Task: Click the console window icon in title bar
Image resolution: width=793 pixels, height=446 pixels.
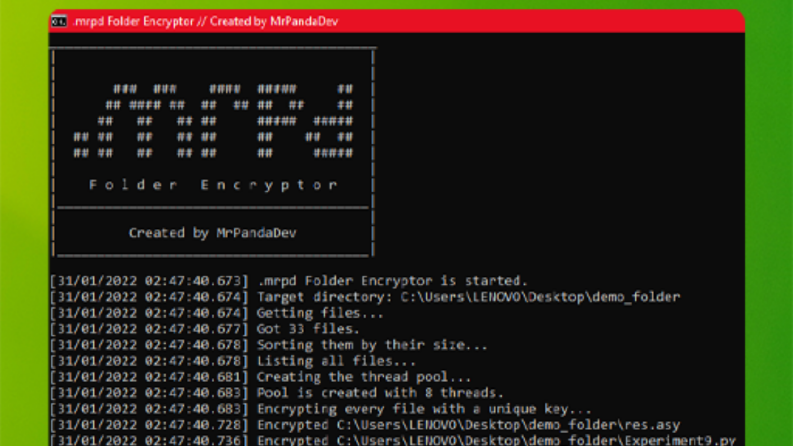Action: [59, 21]
